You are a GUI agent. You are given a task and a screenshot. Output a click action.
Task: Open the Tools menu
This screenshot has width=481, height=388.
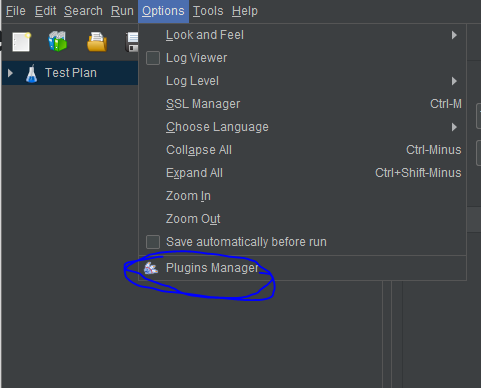coord(208,11)
